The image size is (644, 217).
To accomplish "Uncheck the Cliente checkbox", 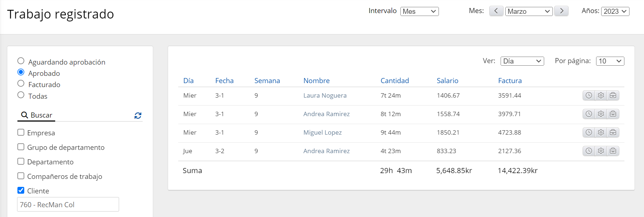I will click(21, 191).
